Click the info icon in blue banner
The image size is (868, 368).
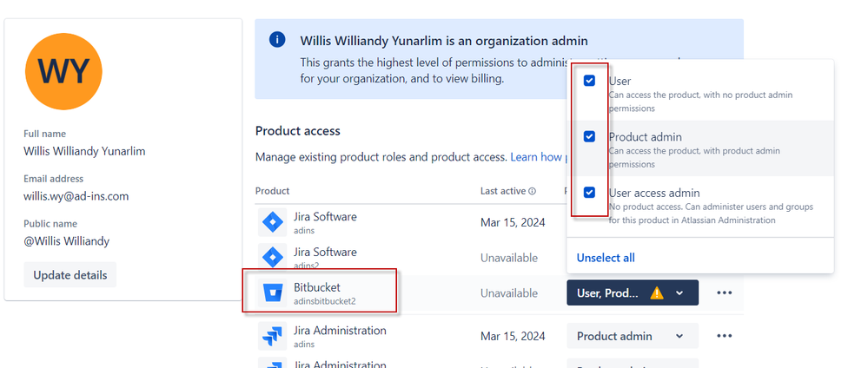[x=277, y=40]
